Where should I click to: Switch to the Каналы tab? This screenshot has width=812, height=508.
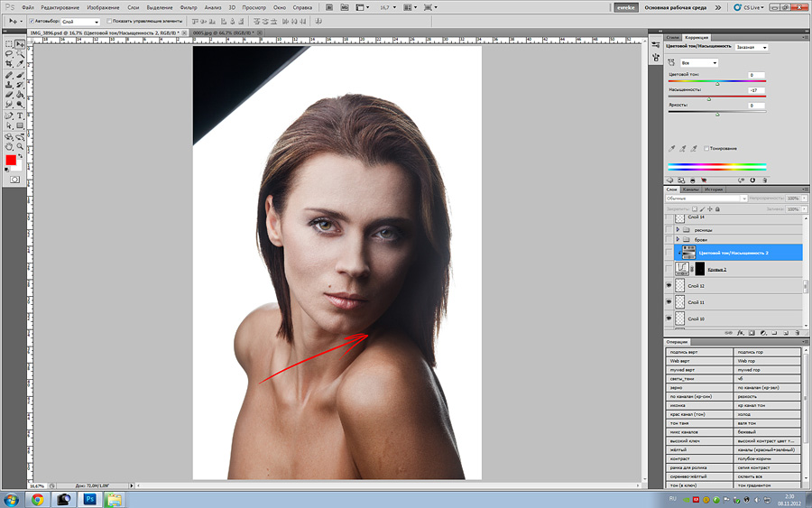coord(690,189)
